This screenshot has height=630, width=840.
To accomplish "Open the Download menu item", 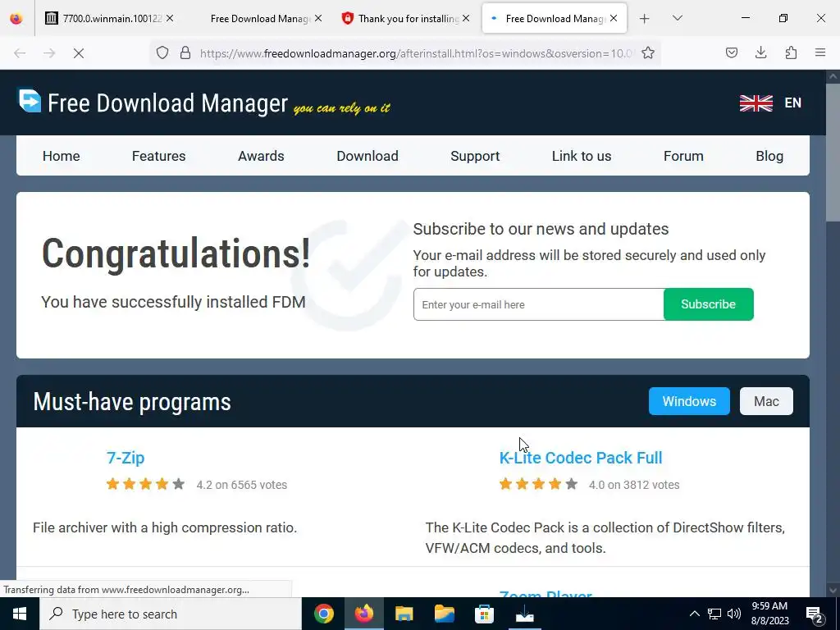I will (367, 156).
